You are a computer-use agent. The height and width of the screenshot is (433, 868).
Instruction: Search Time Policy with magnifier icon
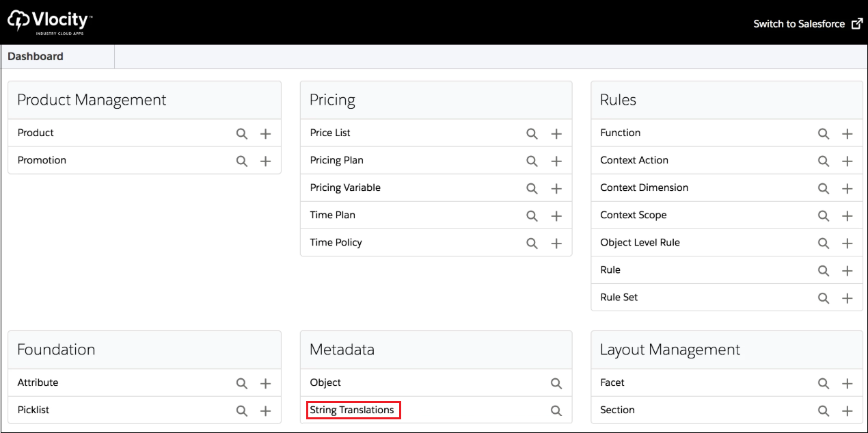(x=532, y=243)
